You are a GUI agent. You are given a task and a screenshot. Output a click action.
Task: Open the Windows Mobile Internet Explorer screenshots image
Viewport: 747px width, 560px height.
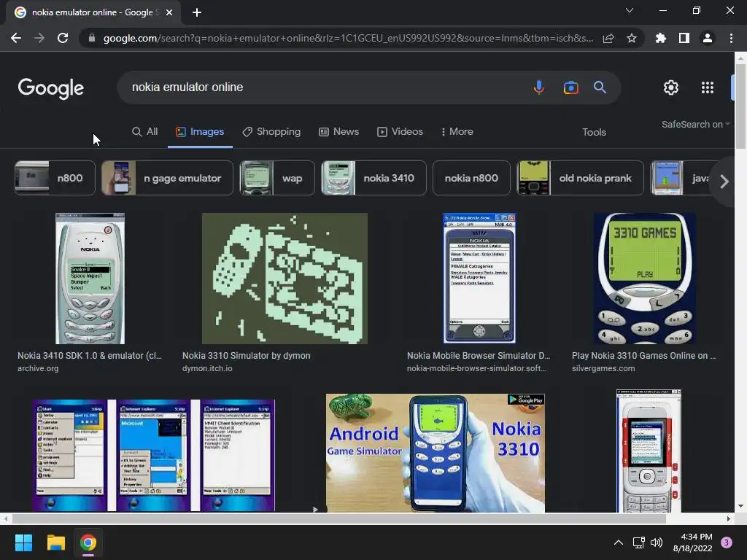154,455
